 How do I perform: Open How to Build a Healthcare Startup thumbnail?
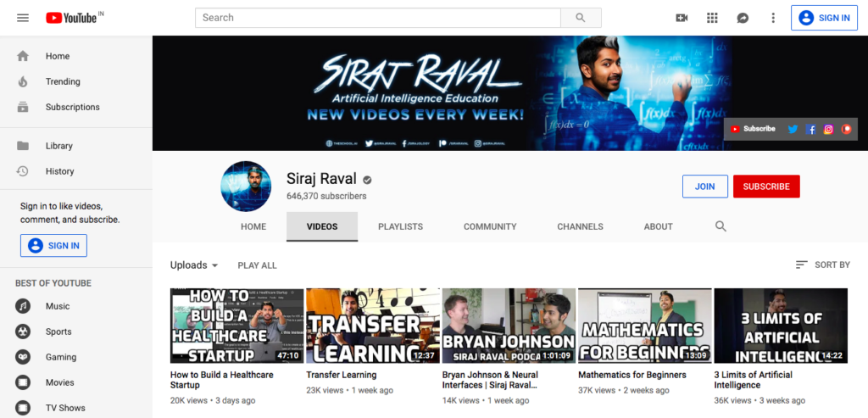237,326
